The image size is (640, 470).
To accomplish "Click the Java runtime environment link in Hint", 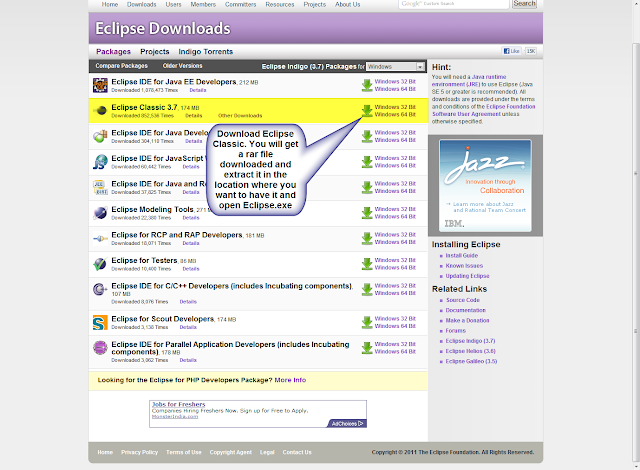I will (469, 80).
